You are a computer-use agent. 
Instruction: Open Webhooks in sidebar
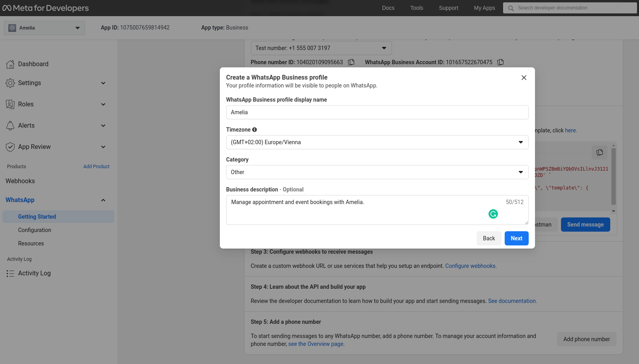[x=20, y=181]
